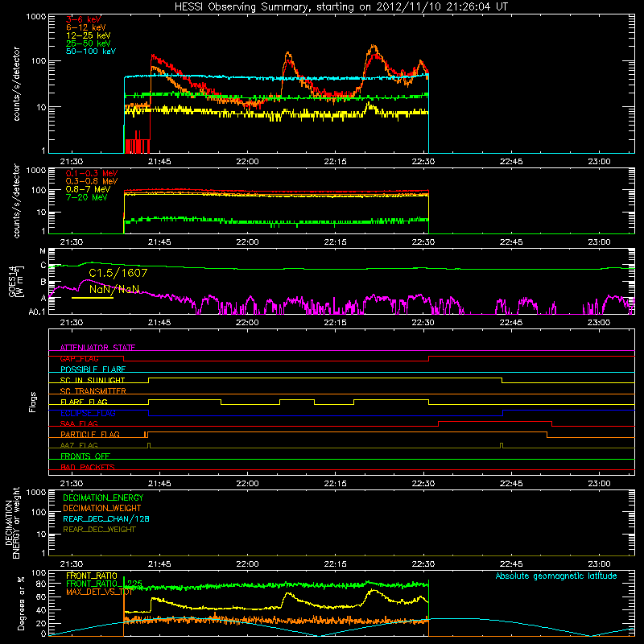Click the SAA_FLAG label
The width and height of the screenshot is (644, 644).
coord(79,423)
